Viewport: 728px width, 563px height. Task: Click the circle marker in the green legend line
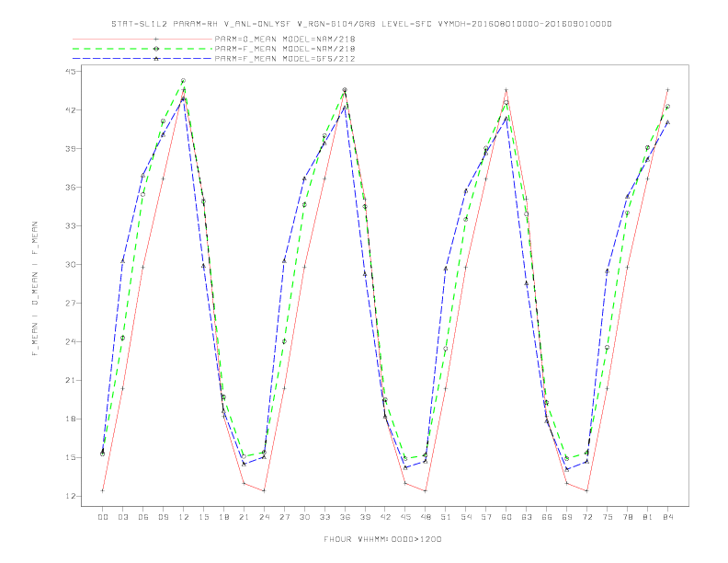click(156, 49)
